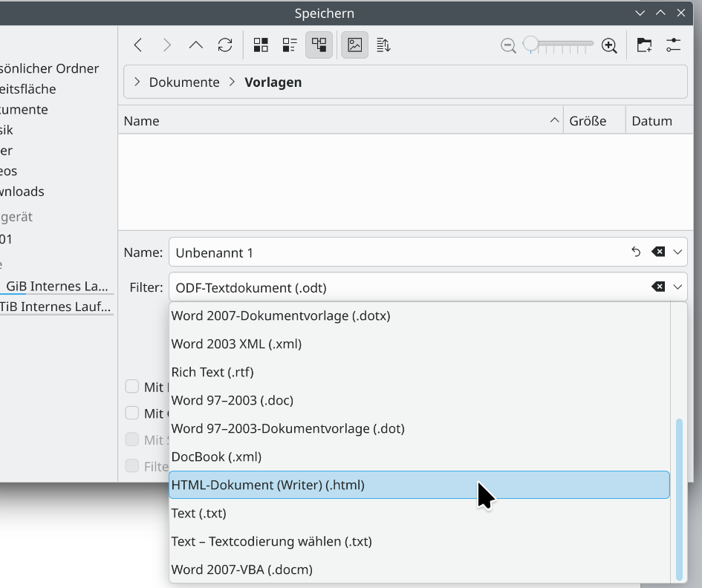Switch to compact list view mode
Image resolution: width=702 pixels, height=588 pixels.
pyautogui.click(x=290, y=45)
